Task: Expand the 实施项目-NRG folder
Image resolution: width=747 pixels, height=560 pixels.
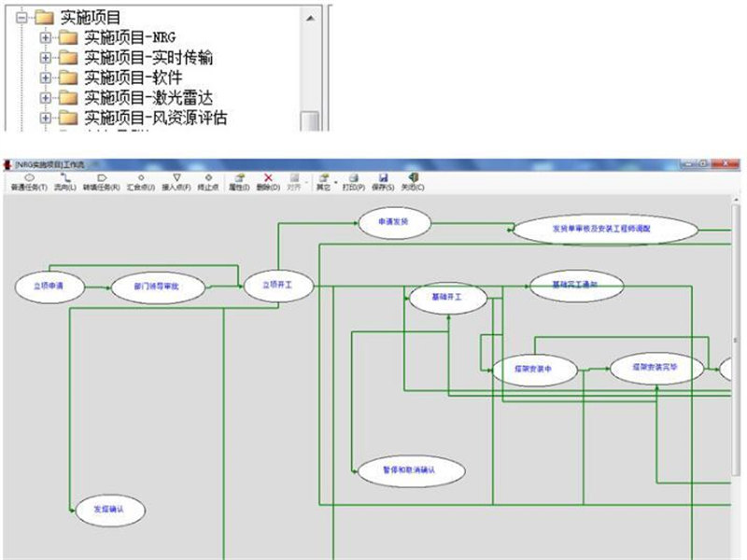Action: (45, 37)
